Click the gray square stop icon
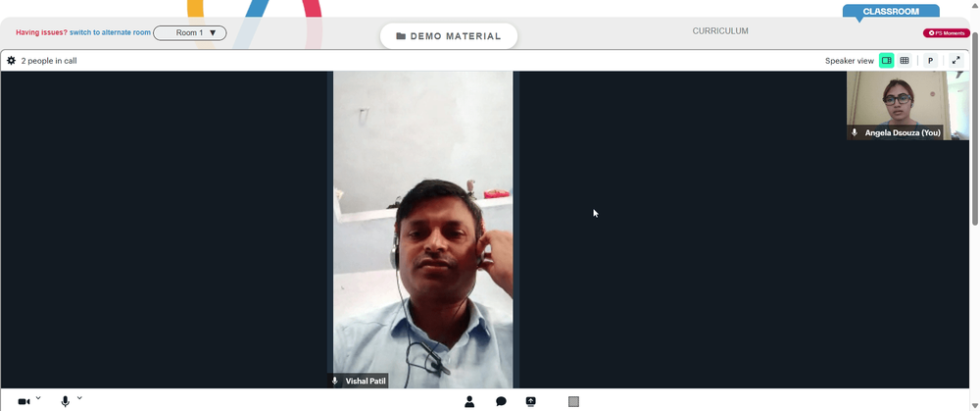980x411 pixels. point(573,401)
